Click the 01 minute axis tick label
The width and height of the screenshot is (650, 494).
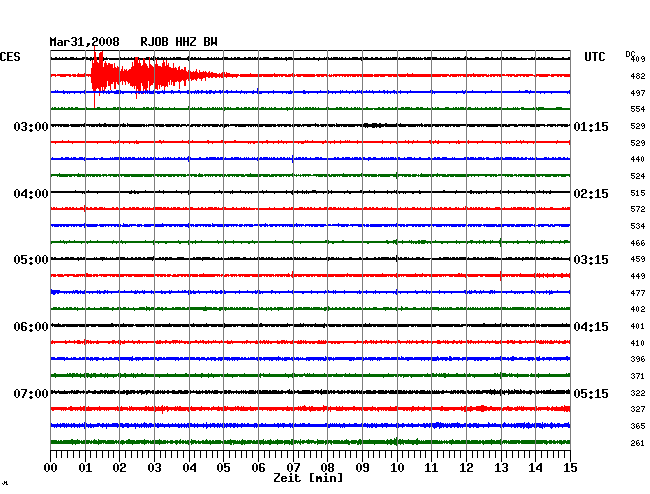coord(85,467)
